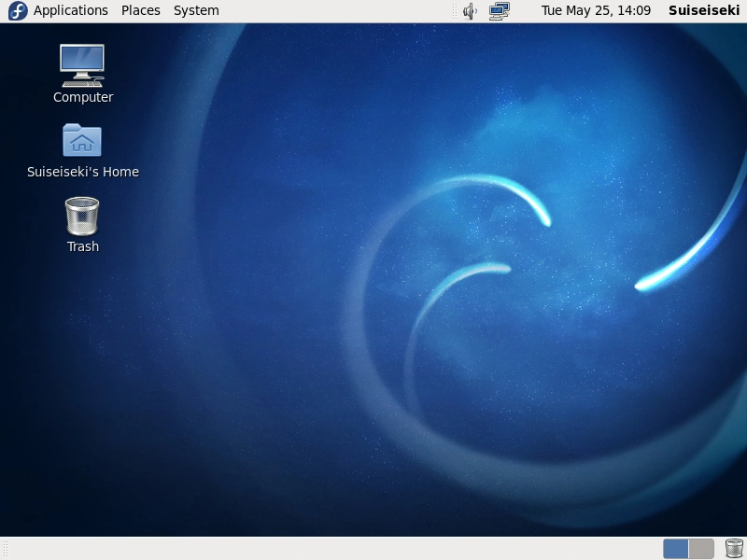Click the Fedora logo in top panel
Image resolution: width=747 pixels, height=560 pixels.
coord(18,10)
